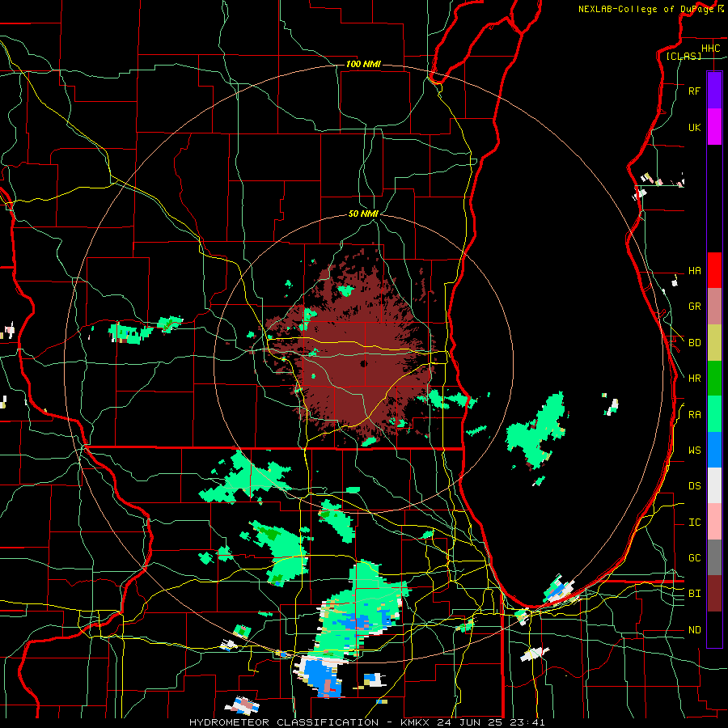Screen dimensions: 728x728
Task: Click the dark green HR legend swatch
Action: 714,379
